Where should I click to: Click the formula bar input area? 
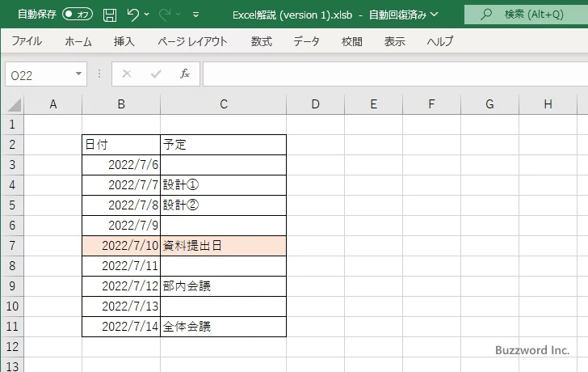pos(395,74)
